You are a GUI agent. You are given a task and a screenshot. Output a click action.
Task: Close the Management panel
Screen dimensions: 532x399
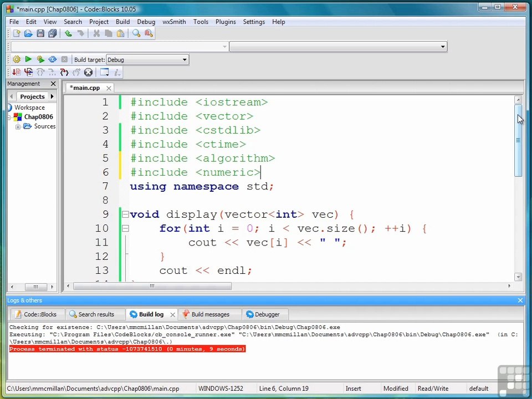coord(53,84)
